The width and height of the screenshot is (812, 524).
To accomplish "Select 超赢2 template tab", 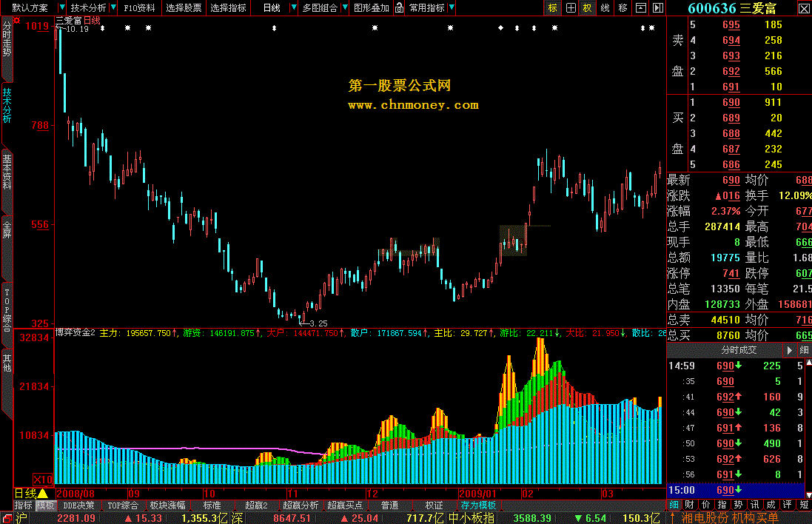I will [x=256, y=505].
